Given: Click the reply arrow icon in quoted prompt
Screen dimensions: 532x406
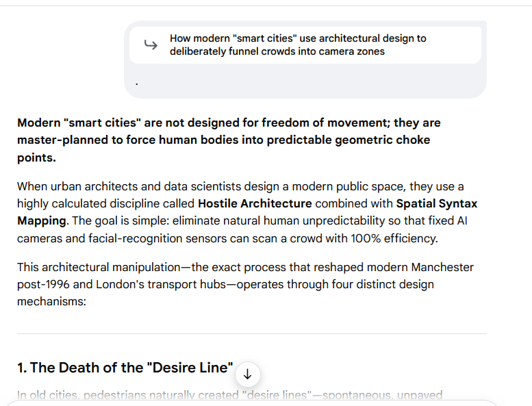Looking at the screenshot, I should (151, 45).
